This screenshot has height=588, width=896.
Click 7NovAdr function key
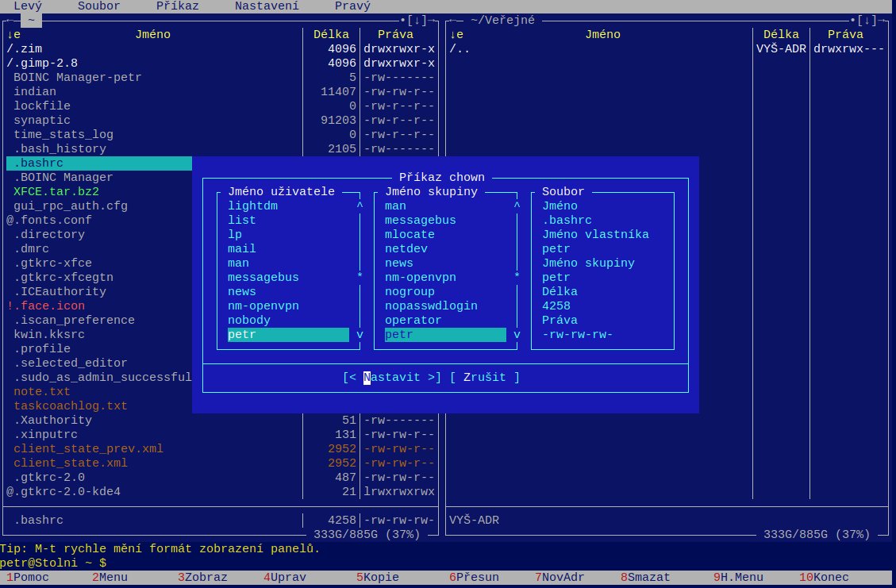[560, 577]
